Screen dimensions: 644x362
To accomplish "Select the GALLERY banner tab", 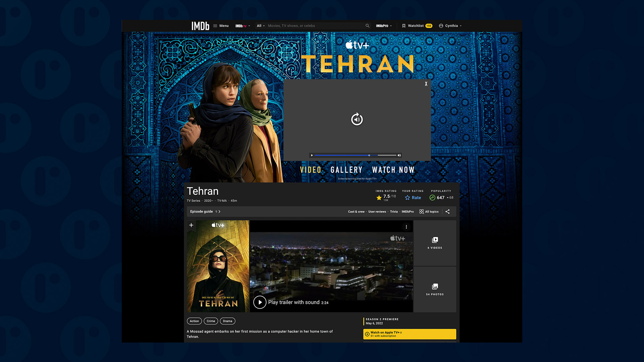I will pyautogui.click(x=346, y=170).
